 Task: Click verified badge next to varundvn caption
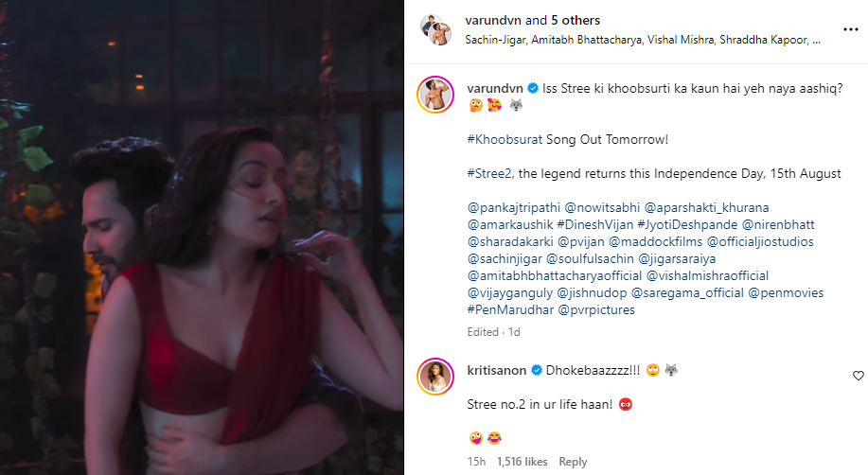[x=534, y=88]
